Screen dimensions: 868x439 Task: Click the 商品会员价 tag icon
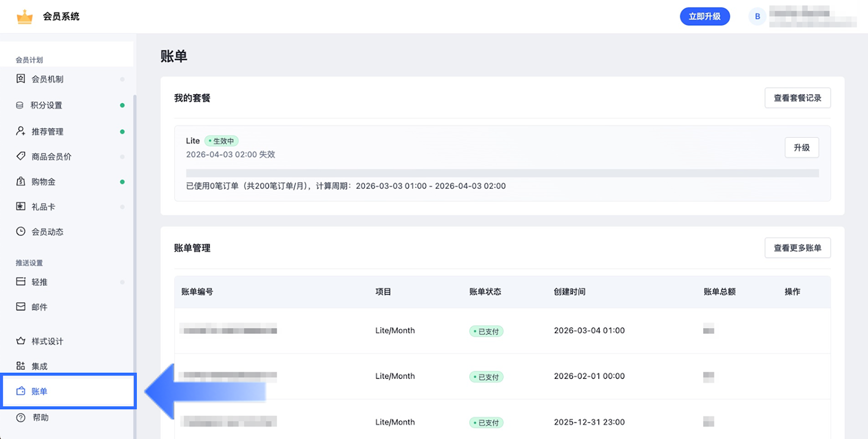(x=21, y=156)
